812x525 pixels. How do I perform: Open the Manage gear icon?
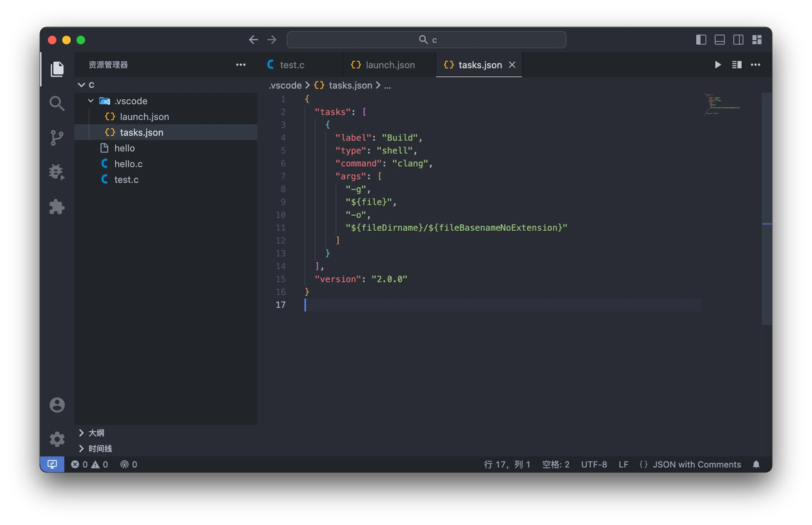click(57, 439)
